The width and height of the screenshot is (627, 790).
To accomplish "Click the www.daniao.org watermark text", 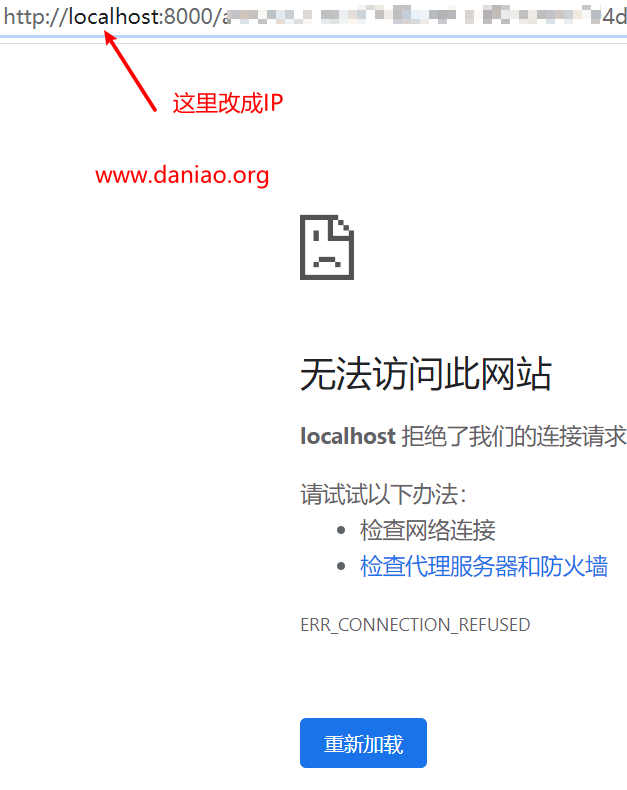I will [x=182, y=175].
